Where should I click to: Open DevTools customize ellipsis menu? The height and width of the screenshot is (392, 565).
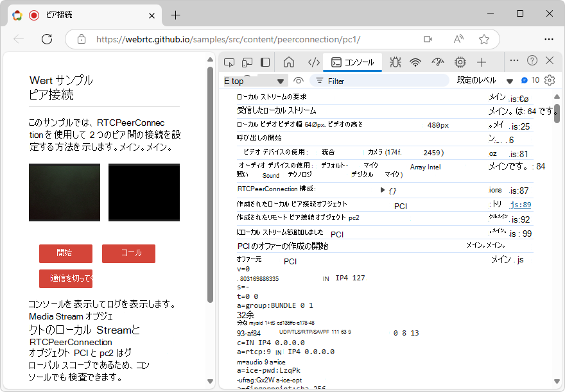tap(514, 60)
